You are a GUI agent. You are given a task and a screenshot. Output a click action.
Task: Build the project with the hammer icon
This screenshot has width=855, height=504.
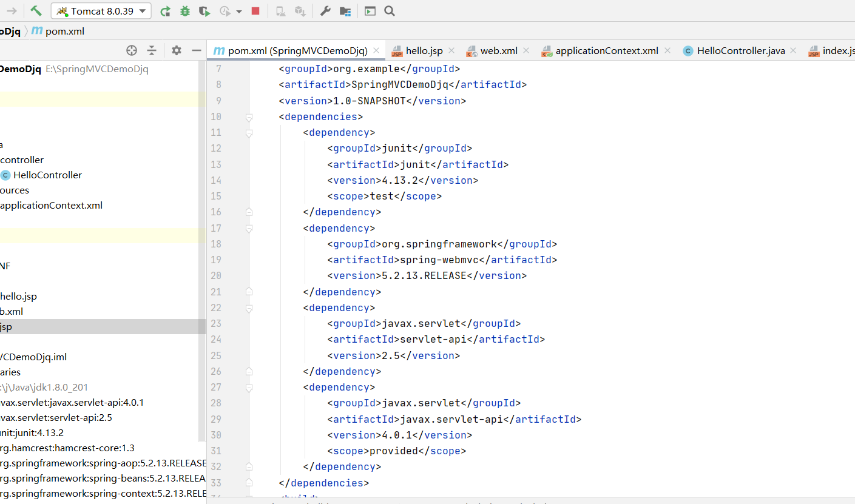click(x=36, y=11)
